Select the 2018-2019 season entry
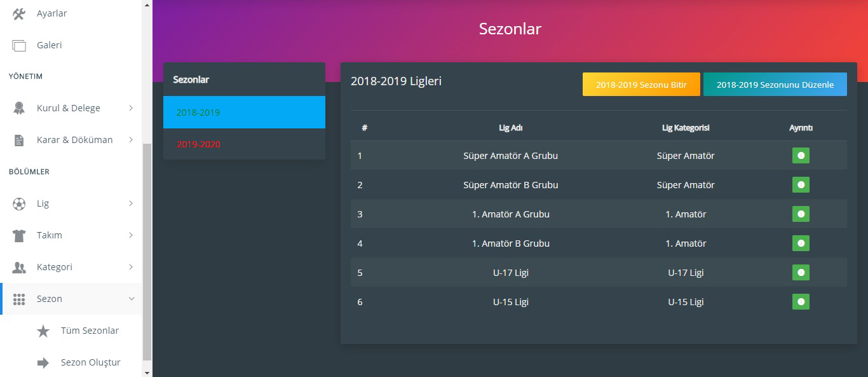Viewport: 868px width, 377px height. coord(198,113)
